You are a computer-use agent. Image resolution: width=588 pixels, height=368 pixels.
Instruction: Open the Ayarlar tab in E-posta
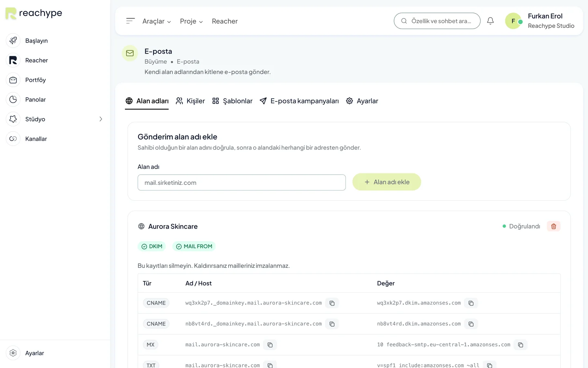coord(362,101)
